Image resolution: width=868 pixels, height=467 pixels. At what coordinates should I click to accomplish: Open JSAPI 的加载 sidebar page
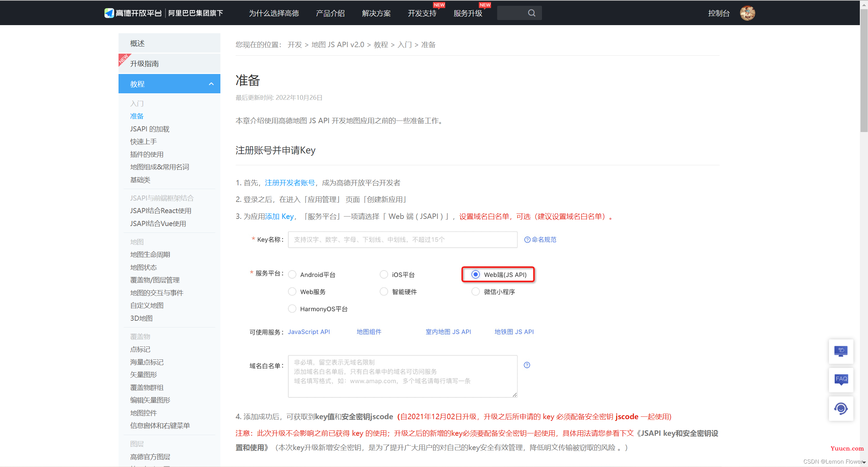pyautogui.click(x=150, y=129)
